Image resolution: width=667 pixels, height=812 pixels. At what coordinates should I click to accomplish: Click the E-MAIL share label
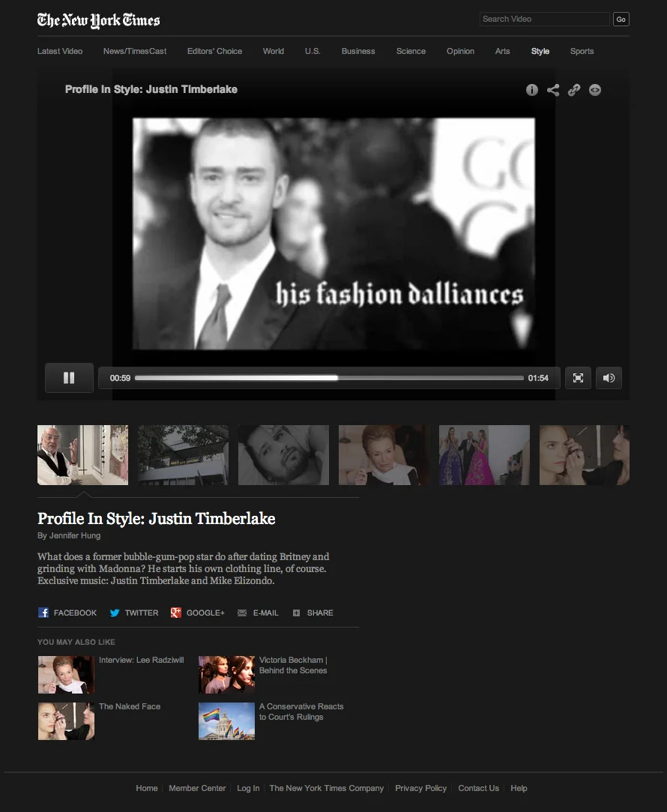(x=265, y=613)
